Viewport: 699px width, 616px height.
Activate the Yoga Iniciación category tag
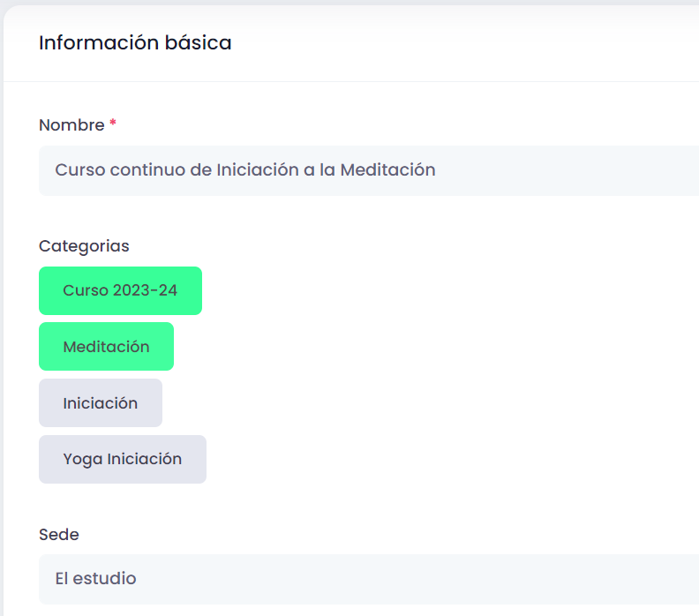click(x=122, y=459)
